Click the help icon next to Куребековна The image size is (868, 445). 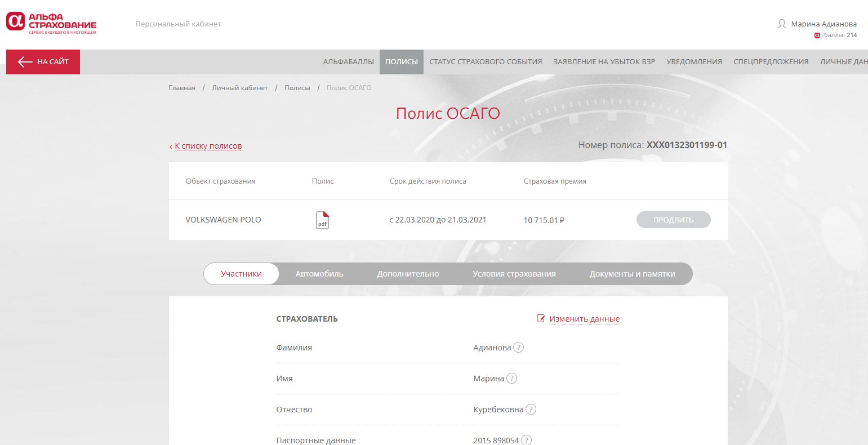click(x=531, y=410)
